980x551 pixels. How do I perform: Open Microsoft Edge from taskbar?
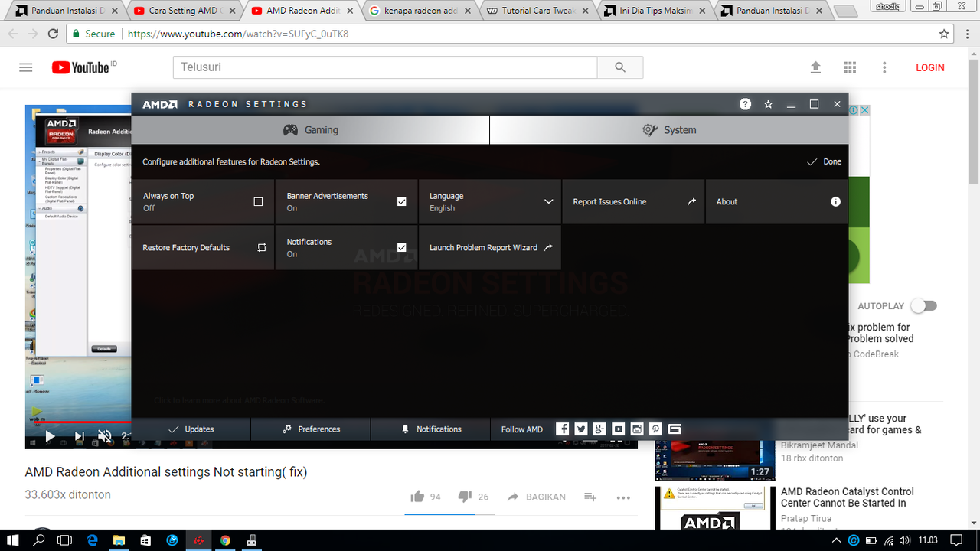pos(93,540)
